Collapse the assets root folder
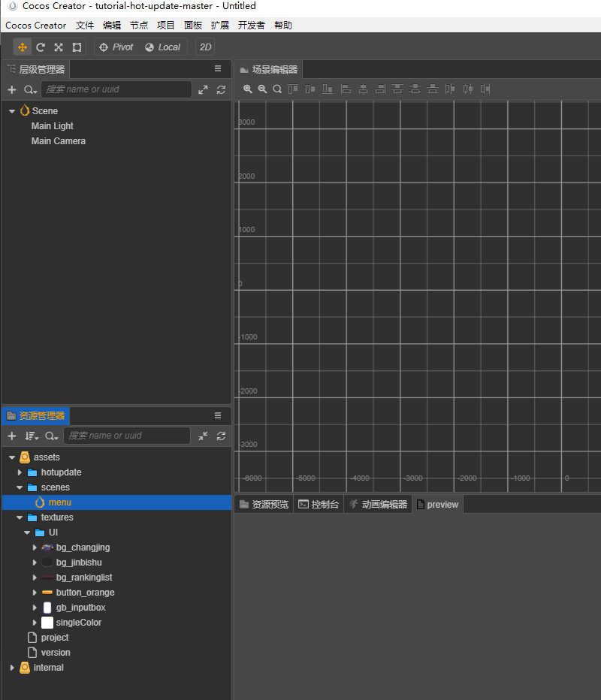601x700 pixels. (x=12, y=457)
